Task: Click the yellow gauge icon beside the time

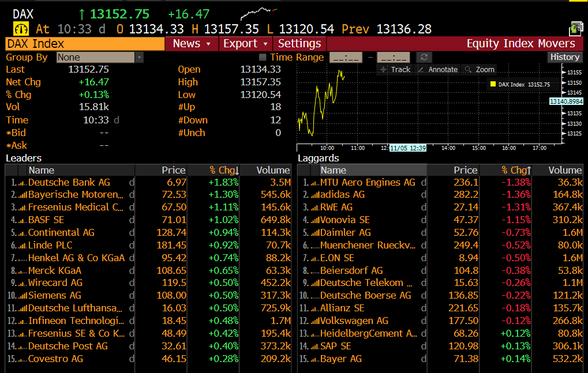Action: tap(21, 29)
